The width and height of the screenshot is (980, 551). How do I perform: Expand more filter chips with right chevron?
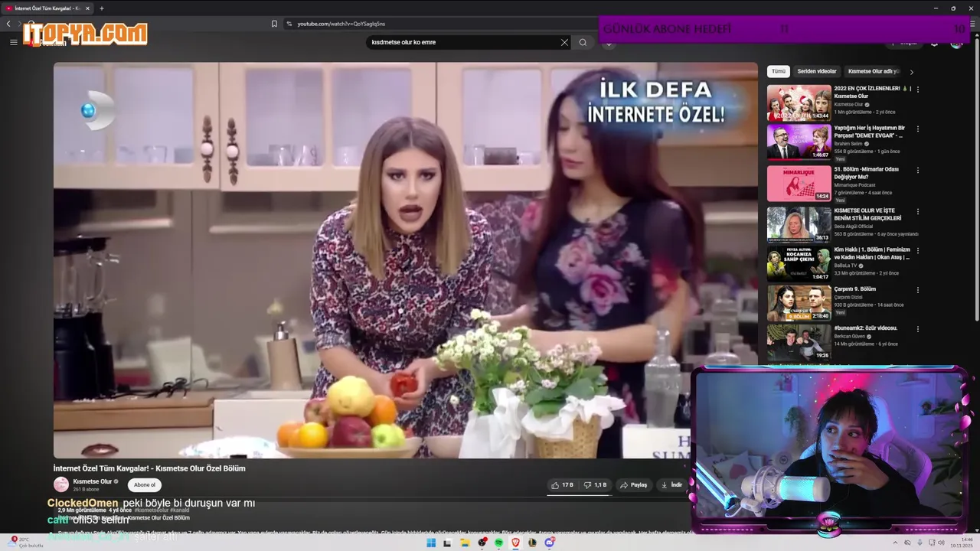(x=911, y=72)
